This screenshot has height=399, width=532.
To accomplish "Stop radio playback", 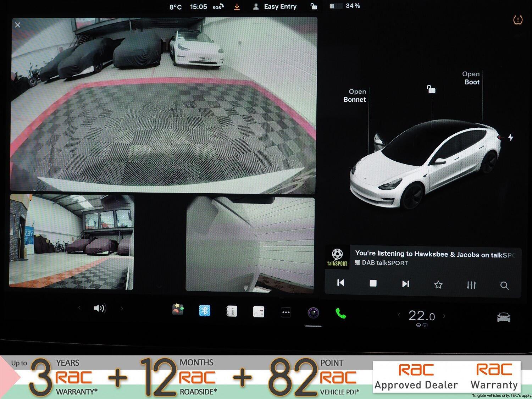I will click(373, 283).
